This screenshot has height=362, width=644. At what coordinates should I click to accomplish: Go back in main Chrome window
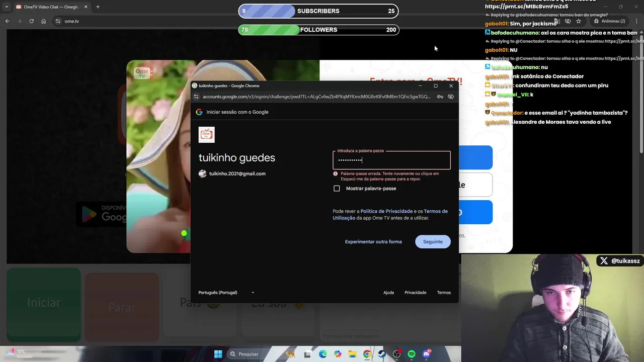coord(7,21)
